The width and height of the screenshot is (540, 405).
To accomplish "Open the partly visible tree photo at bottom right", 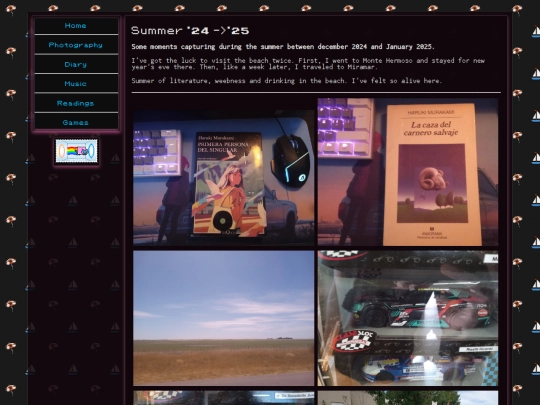I will [408, 398].
